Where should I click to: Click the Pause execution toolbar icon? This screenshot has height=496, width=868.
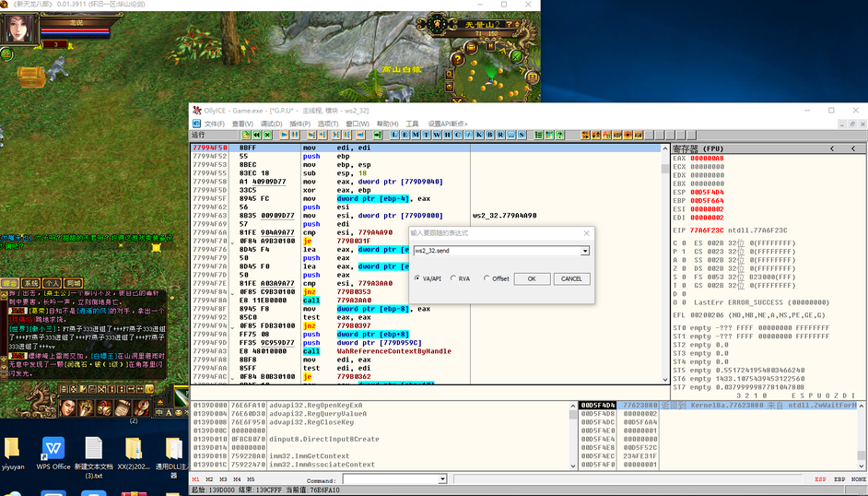tap(295, 135)
